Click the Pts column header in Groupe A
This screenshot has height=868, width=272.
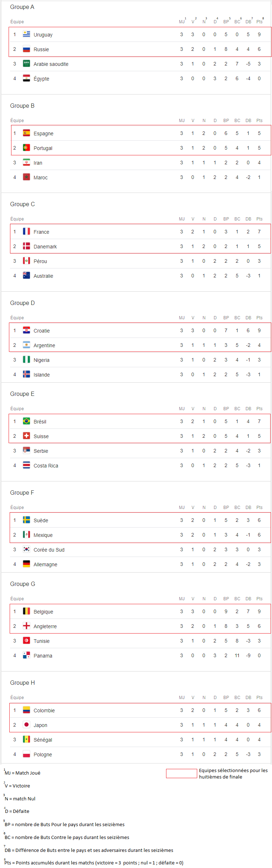(x=259, y=22)
